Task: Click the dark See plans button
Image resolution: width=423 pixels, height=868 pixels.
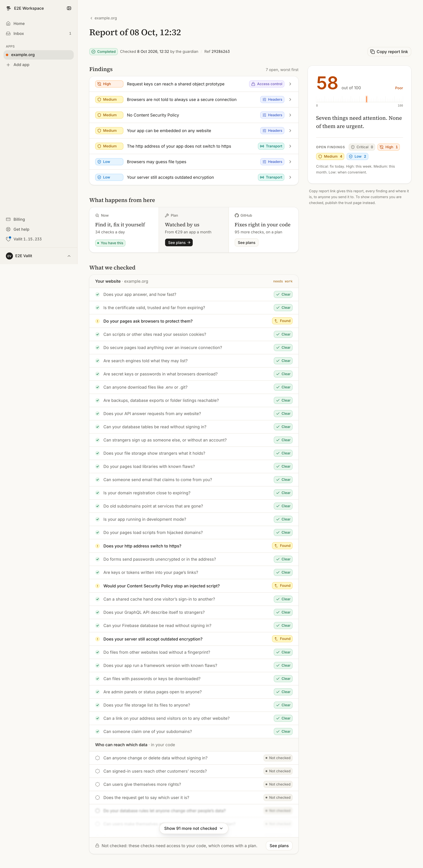Action: (x=179, y=243)
